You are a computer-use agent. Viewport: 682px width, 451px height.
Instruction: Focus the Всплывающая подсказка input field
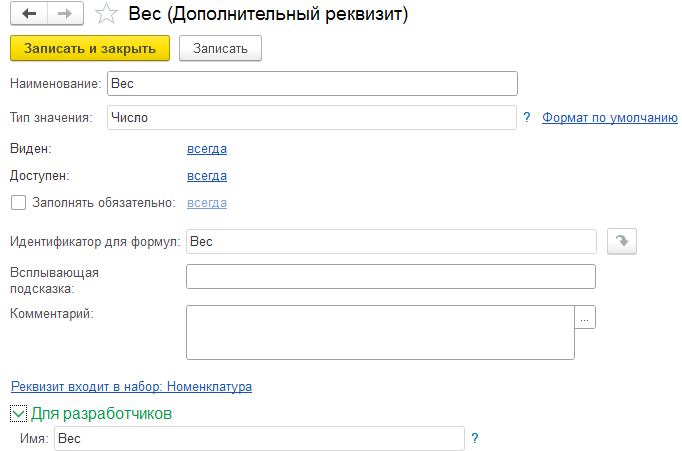(390, 276)
